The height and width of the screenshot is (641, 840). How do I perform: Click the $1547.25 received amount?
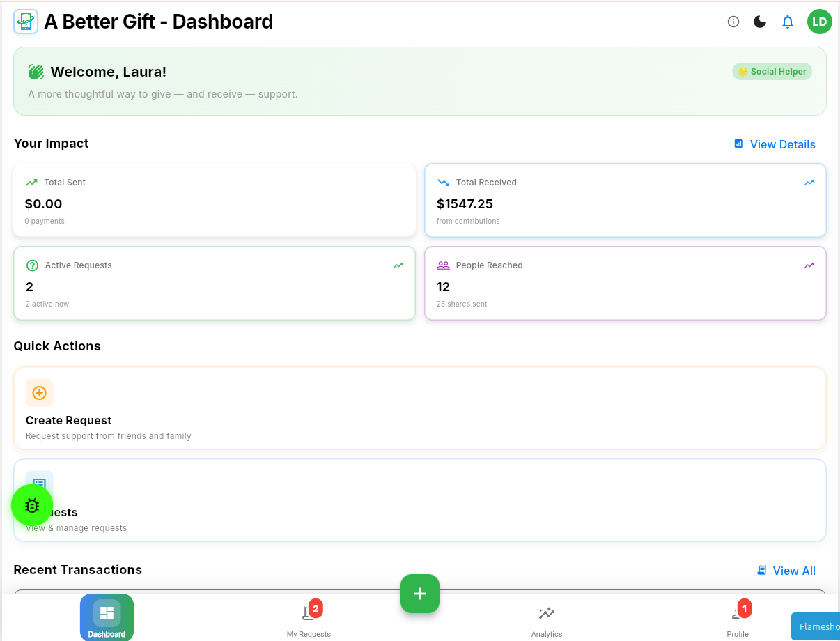[466, 204]
